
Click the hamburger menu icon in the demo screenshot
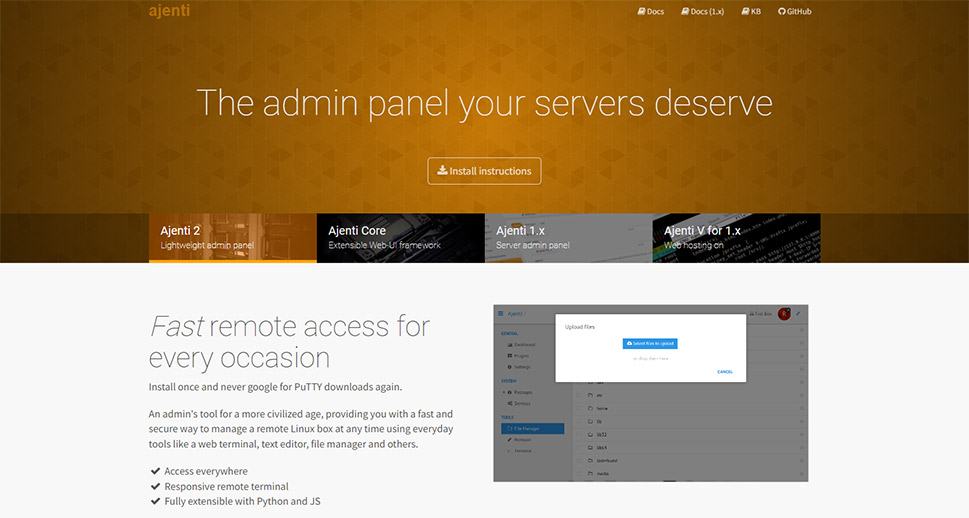coord(501,314)
